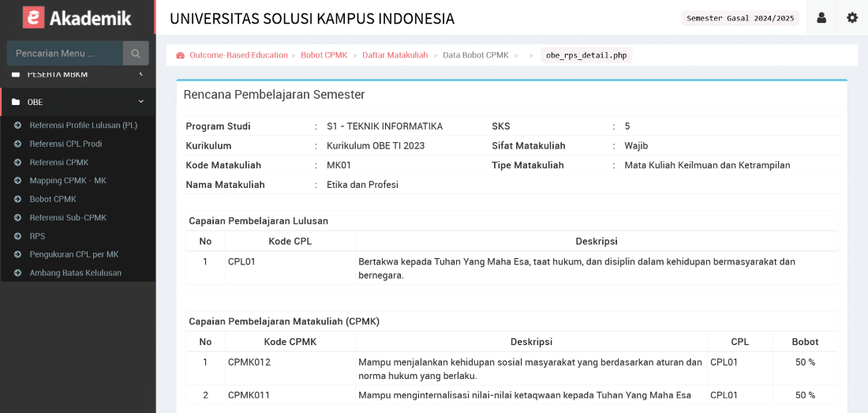Click Data Bobot CPMK breadcrumb
Viewport: 868px width, 413px height.
click(x=476, y=55)
